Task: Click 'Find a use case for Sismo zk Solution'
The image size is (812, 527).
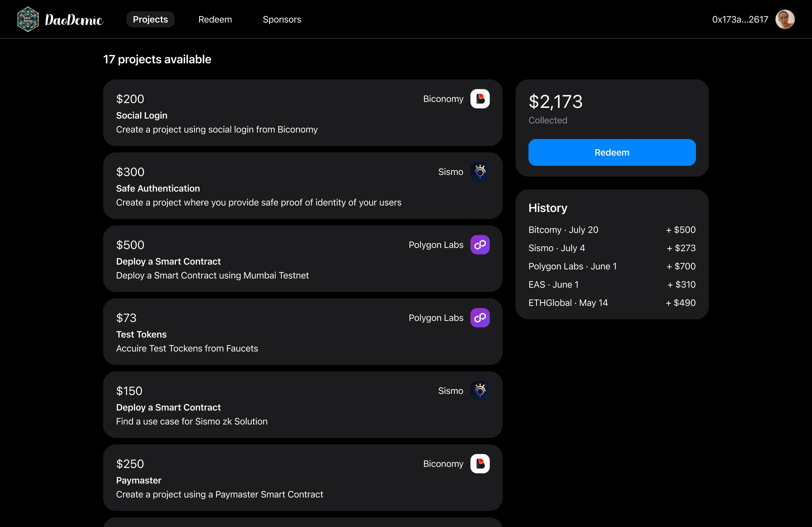Action: pyautogui.click(x=192, y=421)
